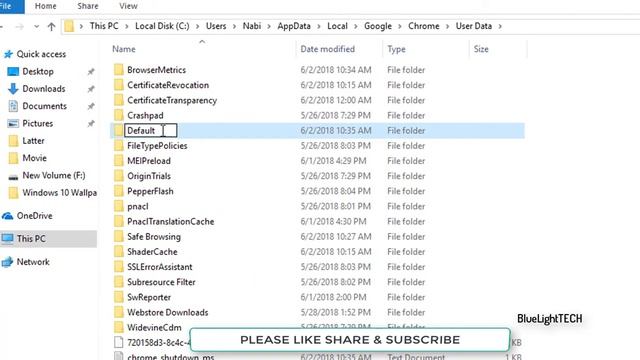Open the Movie folder in navigation pane
640x360 pixels.
[34, 158]
